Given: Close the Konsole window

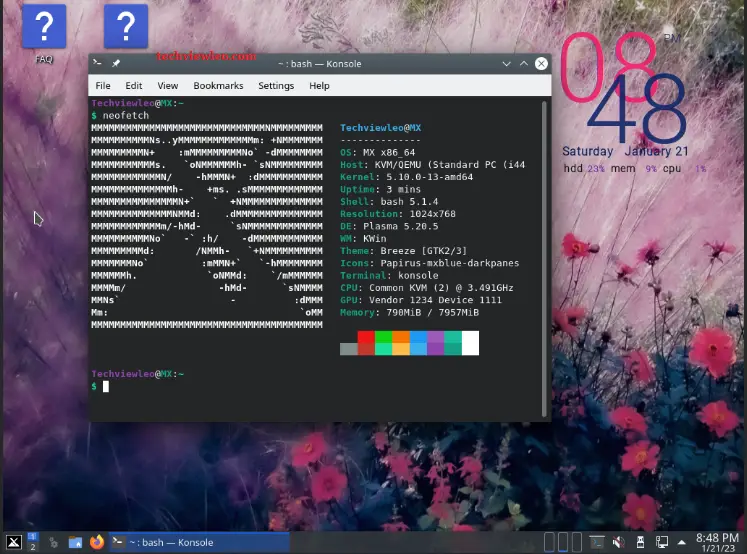Looking at the screenshot, I should point(541,63).
